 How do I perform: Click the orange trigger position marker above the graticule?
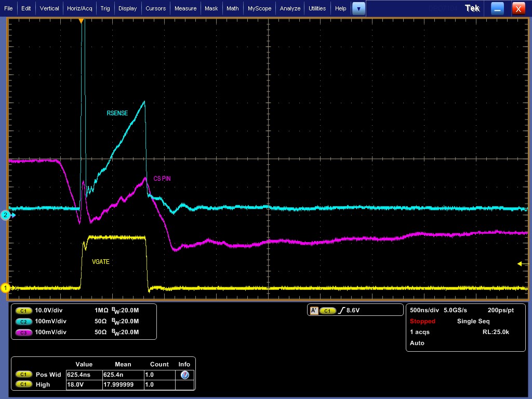pyautogui.click(x=82, y=20)
